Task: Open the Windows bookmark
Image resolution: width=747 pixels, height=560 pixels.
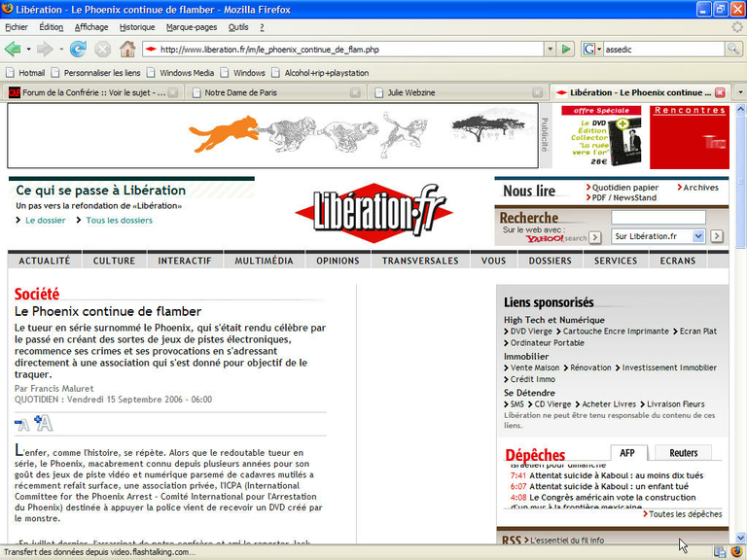Action: click(243, 73)
